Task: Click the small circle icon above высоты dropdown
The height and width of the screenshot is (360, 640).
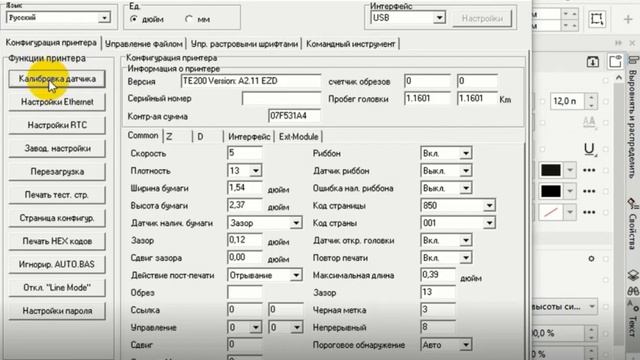Action: pyautogui.click(x=591, y=259)
